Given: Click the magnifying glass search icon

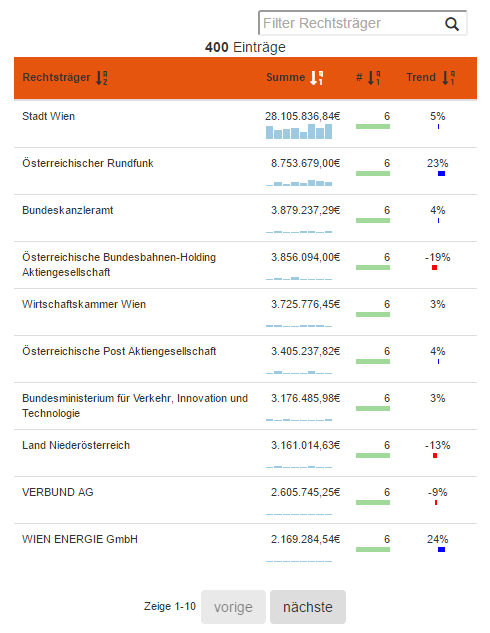Looking at the screenshot, I should coord(452,24).
